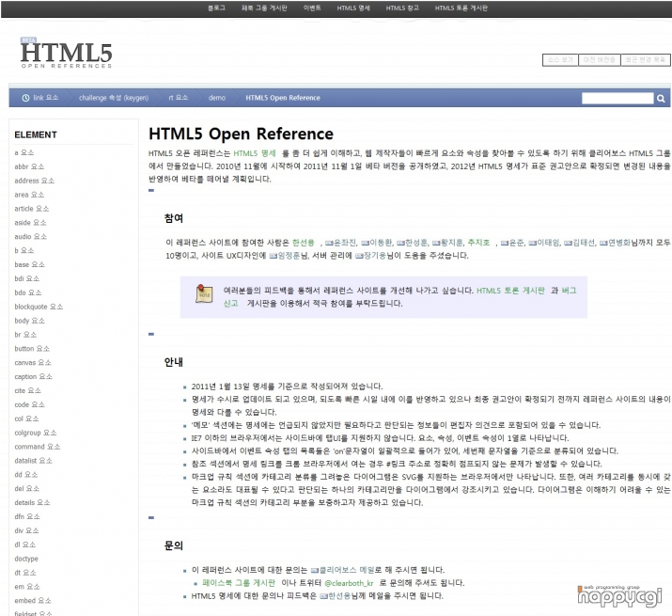Select area 요소 in sidebar
This screenshot has width=672, height=616.
click(29, 195)
